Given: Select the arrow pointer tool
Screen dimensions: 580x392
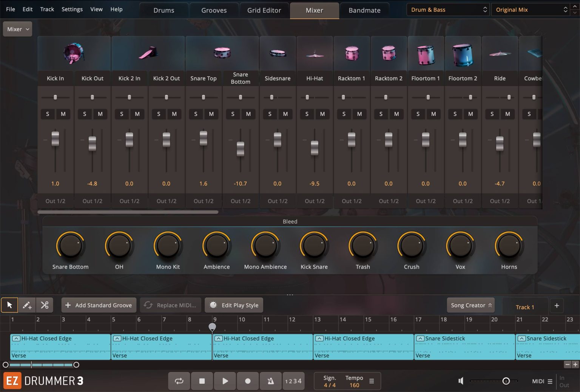Looking at the screenshot, I should (x=9, y=305).
